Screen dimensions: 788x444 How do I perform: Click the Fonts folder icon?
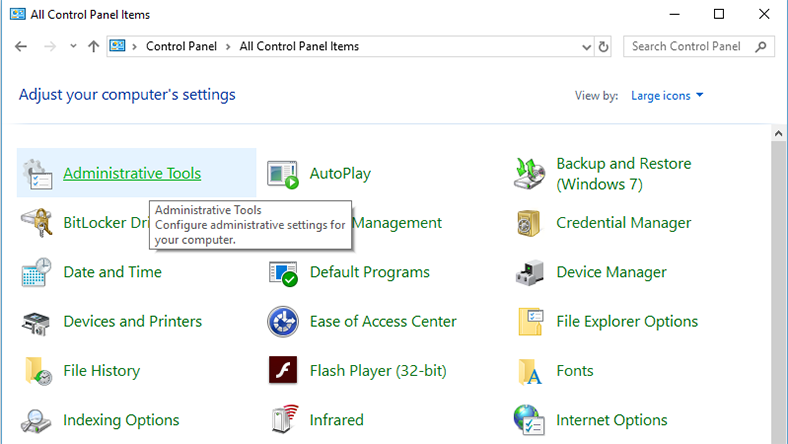(x=530, y=372)
